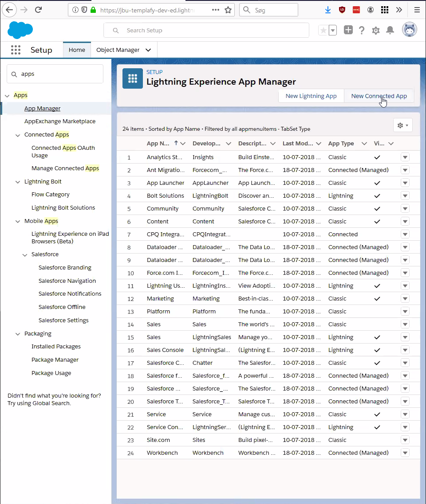
Task: Open Package Manager in the sidebar
Action: click(x=55, y=359)
